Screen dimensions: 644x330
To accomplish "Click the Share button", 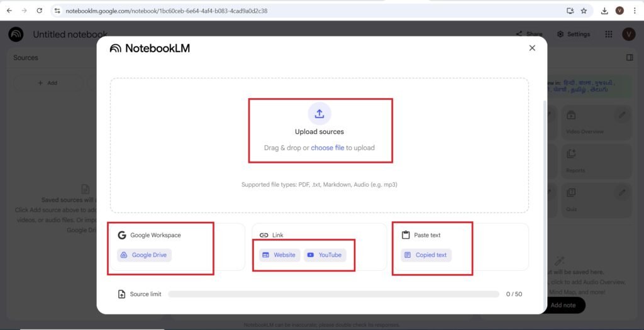I will pyautogui.click(x=529, y=34).
